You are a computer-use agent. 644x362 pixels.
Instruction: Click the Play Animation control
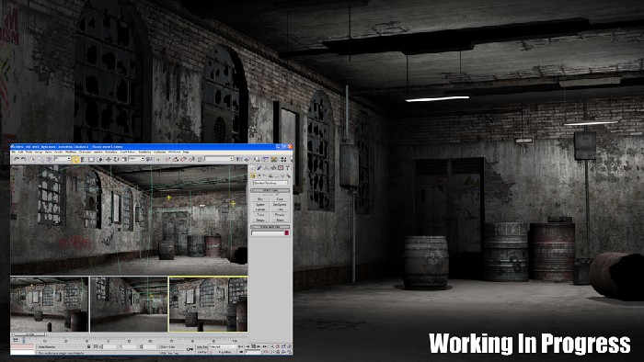coord(253,346)
